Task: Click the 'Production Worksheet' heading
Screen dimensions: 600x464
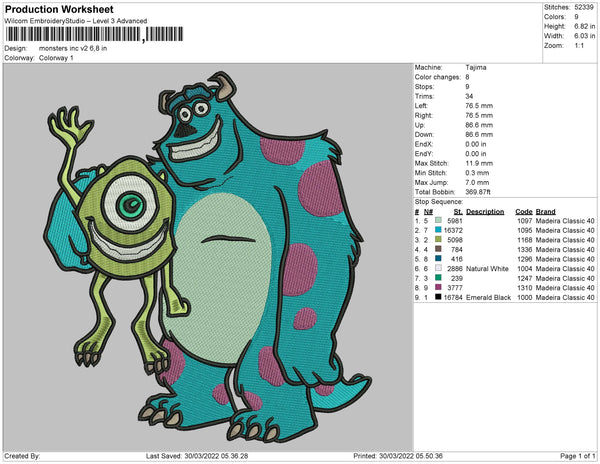Action: 59,9
